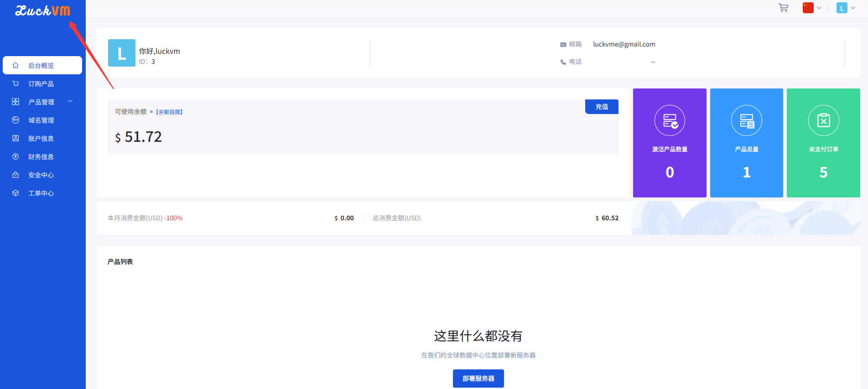
Task: Click the total spend value $ 60.52
Action: pos(607,218)
